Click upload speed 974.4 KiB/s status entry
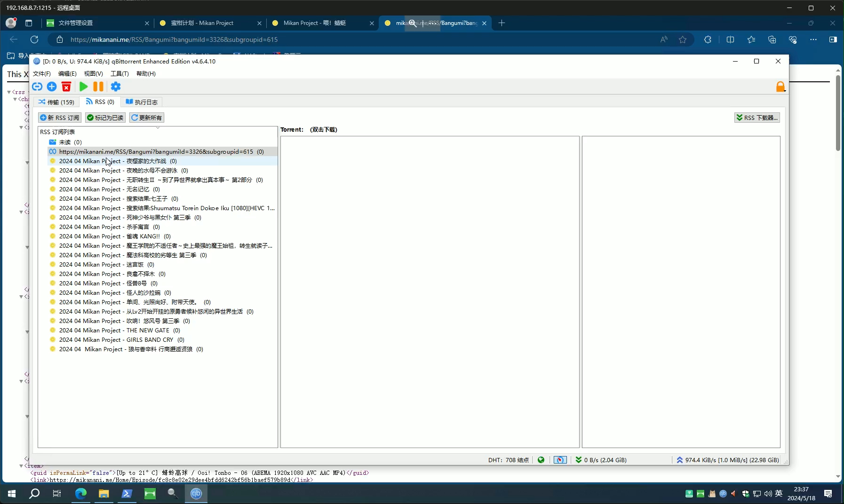 point(727,460)
